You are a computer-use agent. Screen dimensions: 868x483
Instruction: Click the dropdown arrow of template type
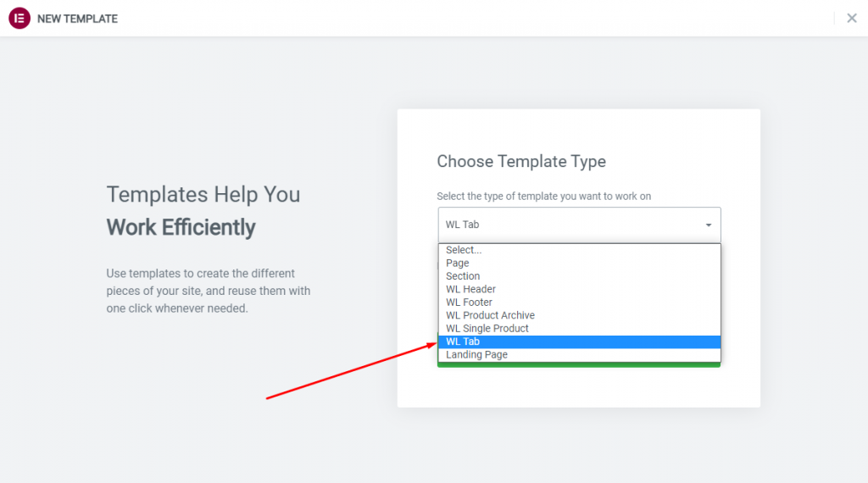[708, 225]
